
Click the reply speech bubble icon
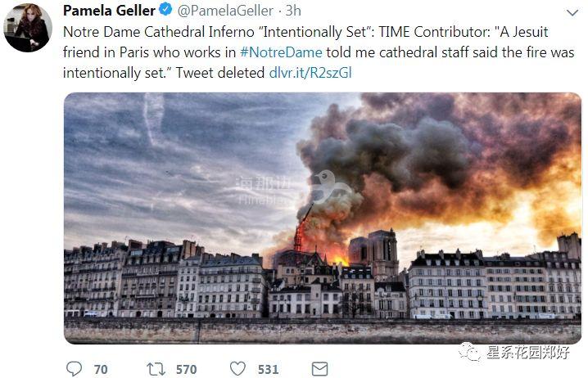pyautogui.click(x=75, y=368)
